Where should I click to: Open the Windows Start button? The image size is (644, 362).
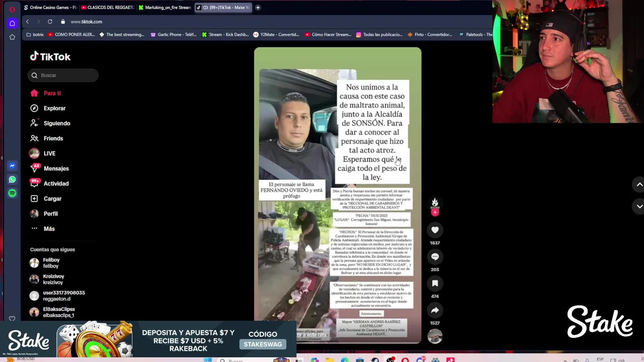(208, 360)
